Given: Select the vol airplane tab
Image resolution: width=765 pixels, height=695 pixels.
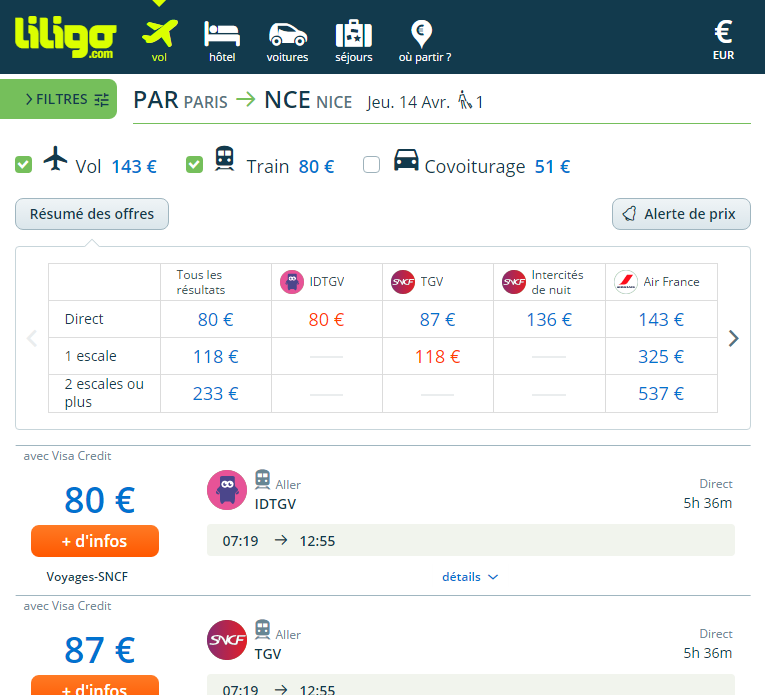Looking at the screenshot, I should tap(160, 41).
